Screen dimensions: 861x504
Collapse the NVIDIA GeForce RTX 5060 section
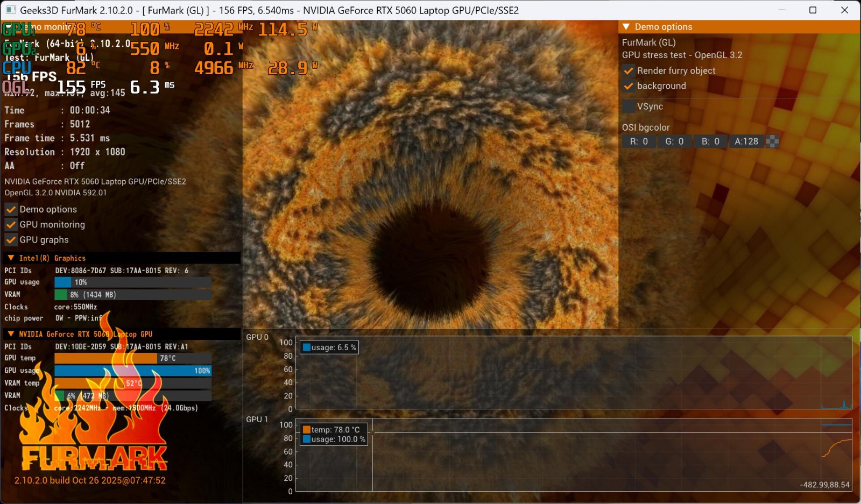click(11, 334)
